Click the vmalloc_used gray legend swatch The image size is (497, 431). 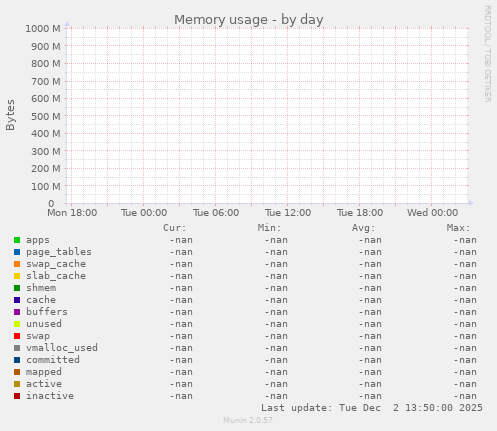coord(17,348)
